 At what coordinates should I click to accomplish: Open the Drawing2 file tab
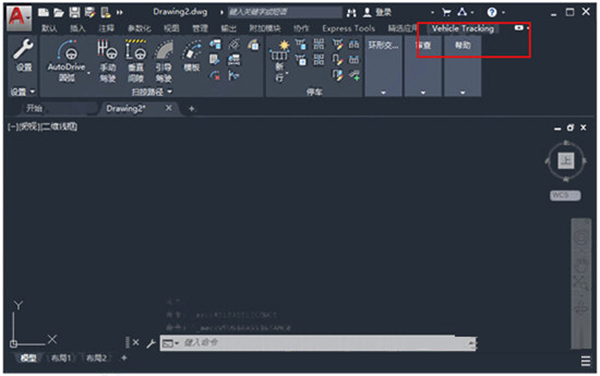coord(126,109)
